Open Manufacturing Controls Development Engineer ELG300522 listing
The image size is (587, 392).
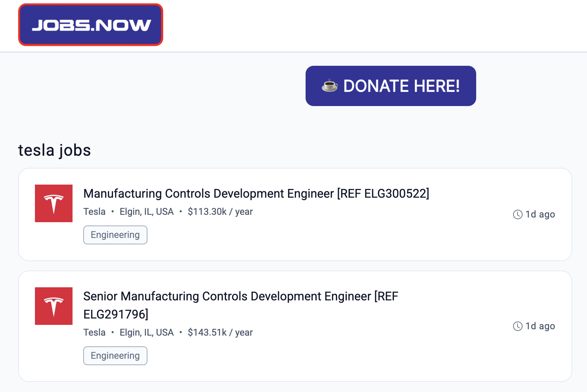click(x=256, y=194)
